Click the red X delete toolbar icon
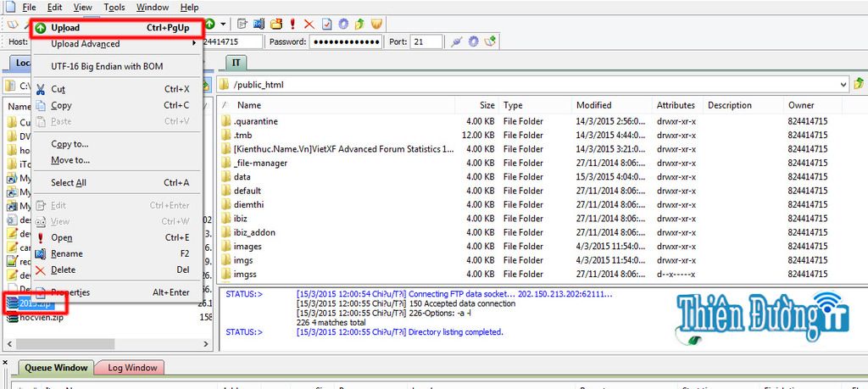The image size is (868, 389). click(309, 24)
